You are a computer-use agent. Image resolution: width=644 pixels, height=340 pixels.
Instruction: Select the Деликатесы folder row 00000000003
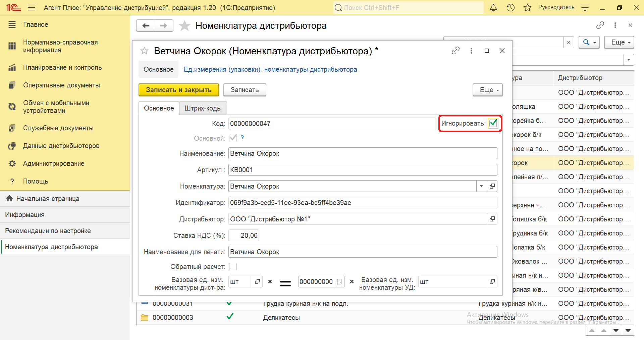point(385,318)
